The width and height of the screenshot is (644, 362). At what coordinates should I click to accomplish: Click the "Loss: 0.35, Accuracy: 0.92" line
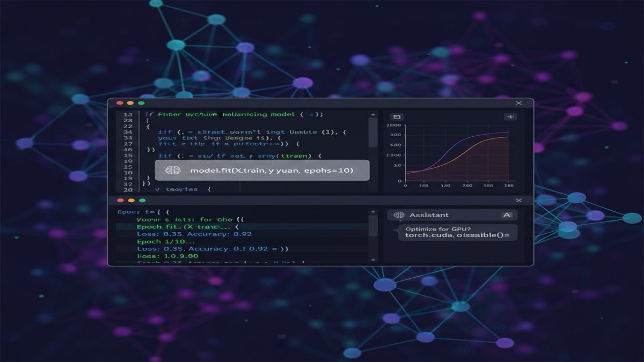pos(194,234)
